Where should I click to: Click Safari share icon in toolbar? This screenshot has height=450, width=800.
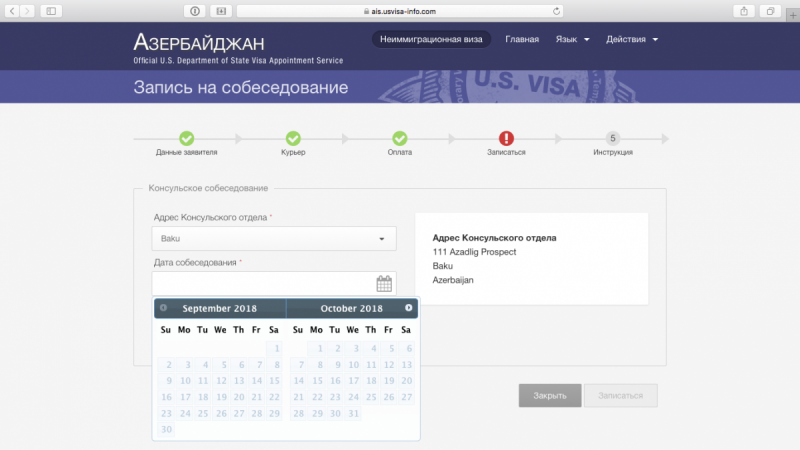(745, 10)
